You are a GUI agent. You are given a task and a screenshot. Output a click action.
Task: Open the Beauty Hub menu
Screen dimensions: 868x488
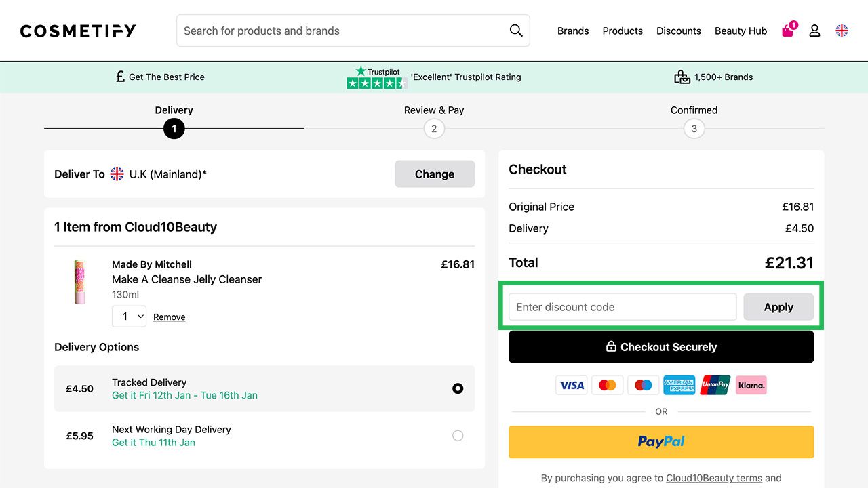point(741,30)
